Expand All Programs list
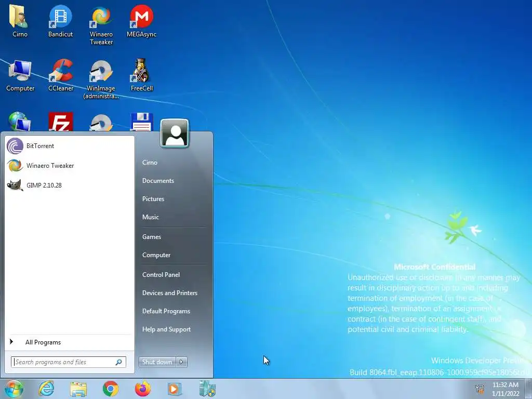 pyautogui.click(x=69, y=342)
